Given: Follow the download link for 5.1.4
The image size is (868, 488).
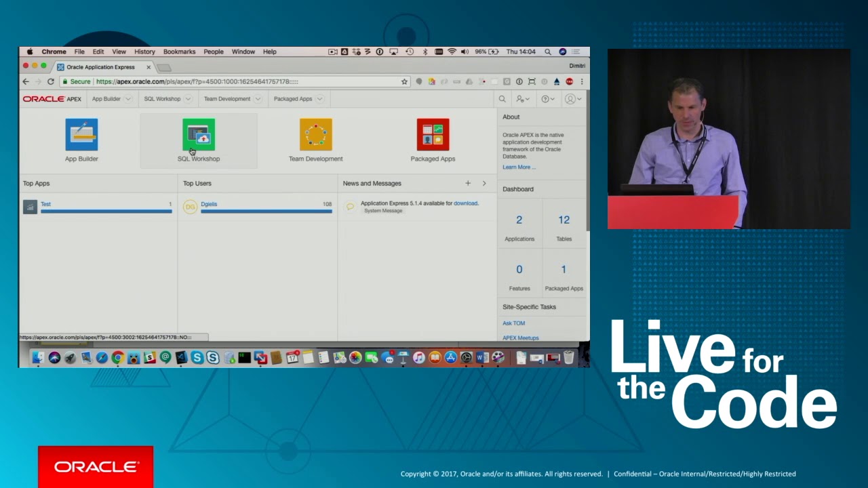Looking at the screenshot, I should point(466,203).
